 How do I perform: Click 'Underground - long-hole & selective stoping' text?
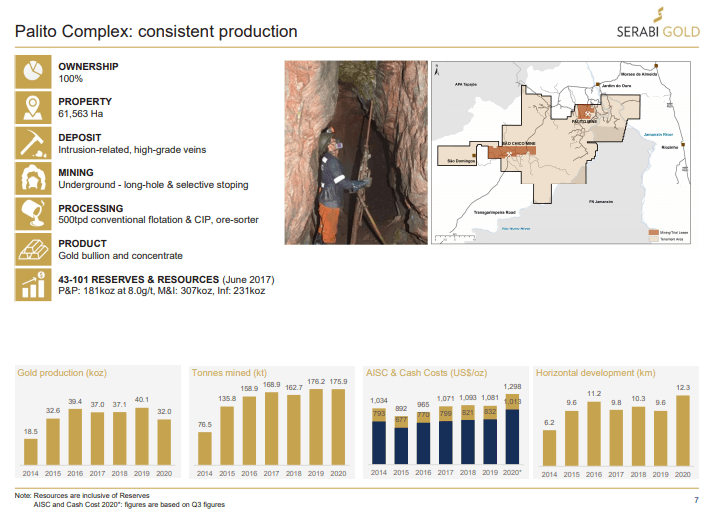[x=153, y=185]
